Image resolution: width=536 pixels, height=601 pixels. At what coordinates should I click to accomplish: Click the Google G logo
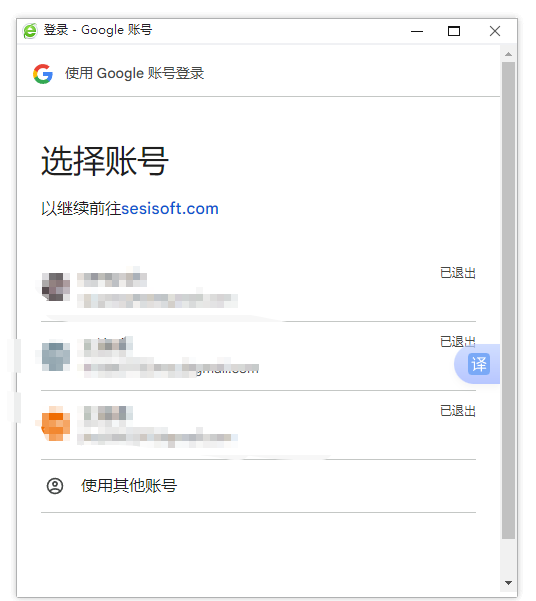43,74
